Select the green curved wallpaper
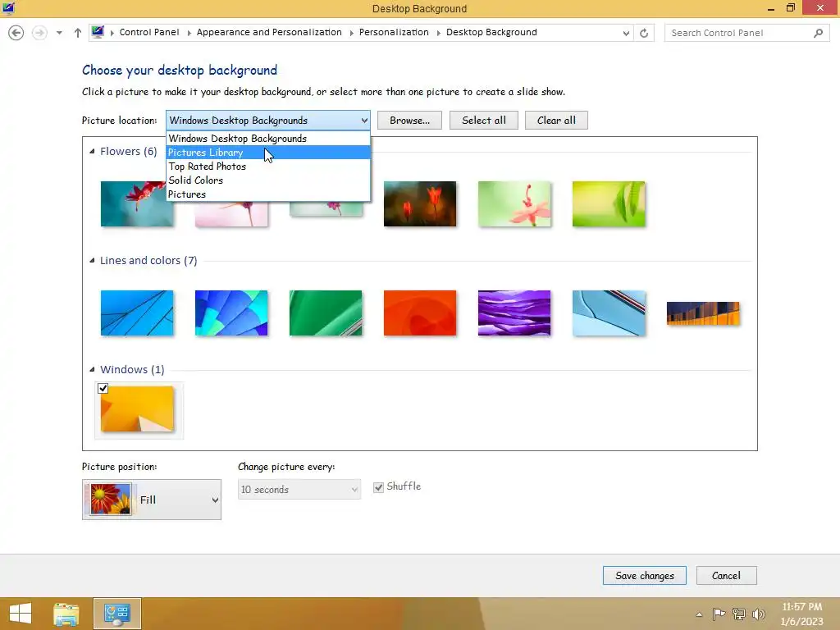840x630 pixels. (x=325, y=313)
